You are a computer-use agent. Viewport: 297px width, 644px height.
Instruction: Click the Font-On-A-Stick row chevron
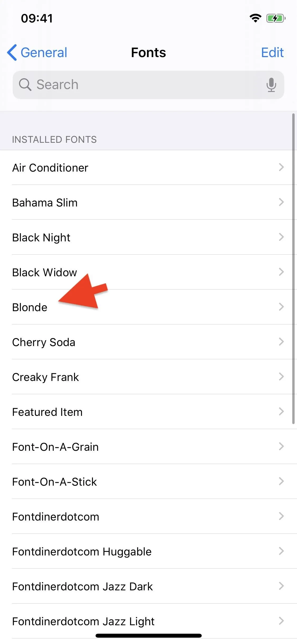tap(281, 481)
